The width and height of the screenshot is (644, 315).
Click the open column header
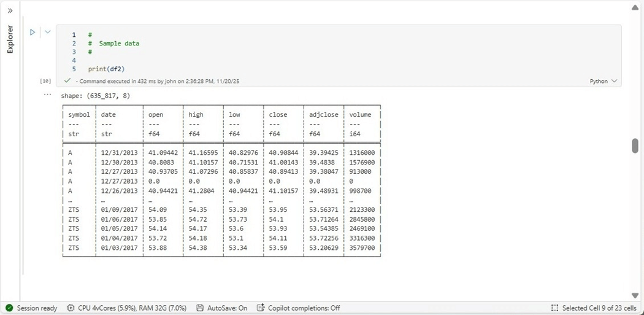point(156,115)
